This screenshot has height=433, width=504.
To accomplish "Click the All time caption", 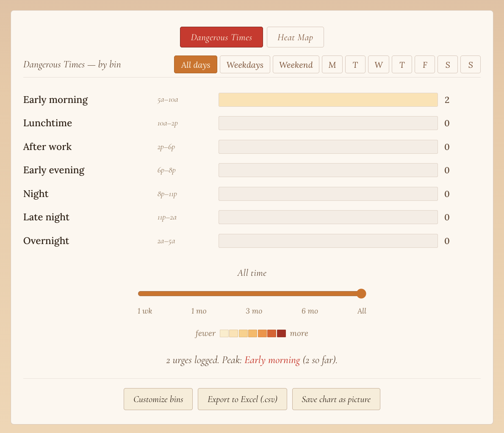I will pyautogui.click(x=252, y=273).
